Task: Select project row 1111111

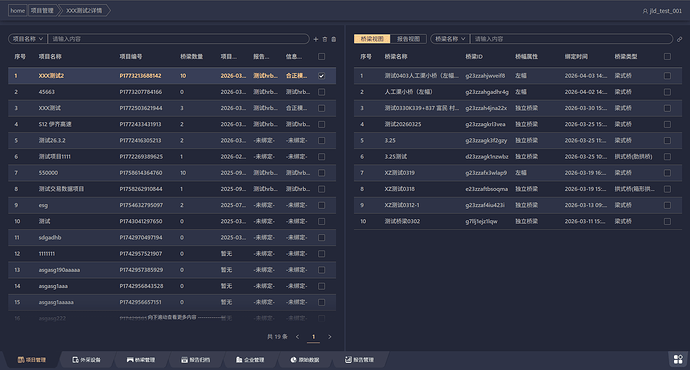Action: coord(172,254)
